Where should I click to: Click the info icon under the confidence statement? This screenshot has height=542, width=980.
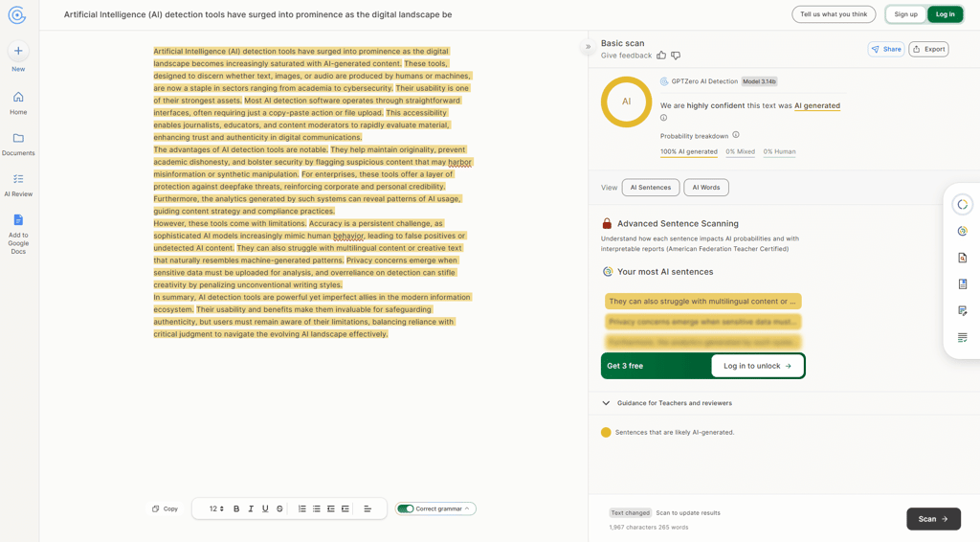pyautogui.click(x=664, y=118)
